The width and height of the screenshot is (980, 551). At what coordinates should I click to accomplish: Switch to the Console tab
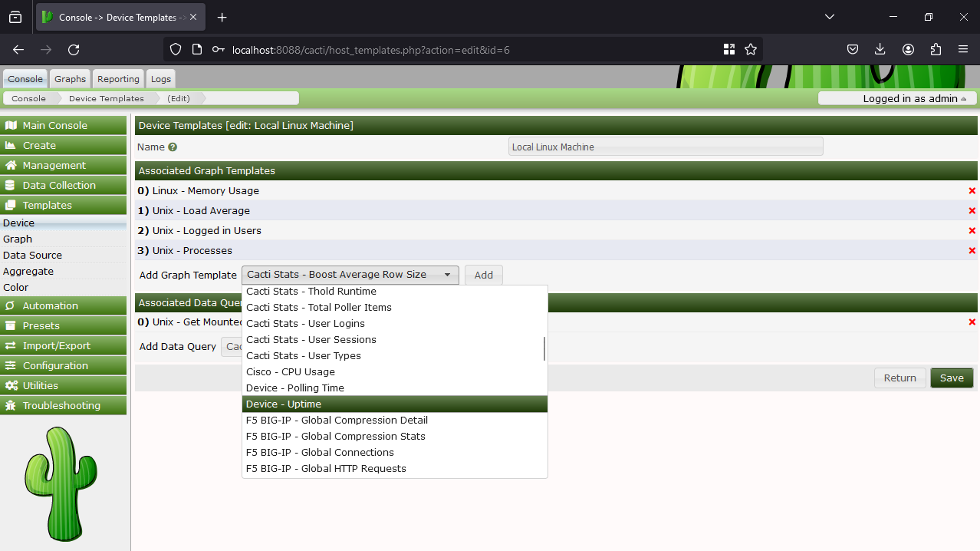(x=25, y=78)
